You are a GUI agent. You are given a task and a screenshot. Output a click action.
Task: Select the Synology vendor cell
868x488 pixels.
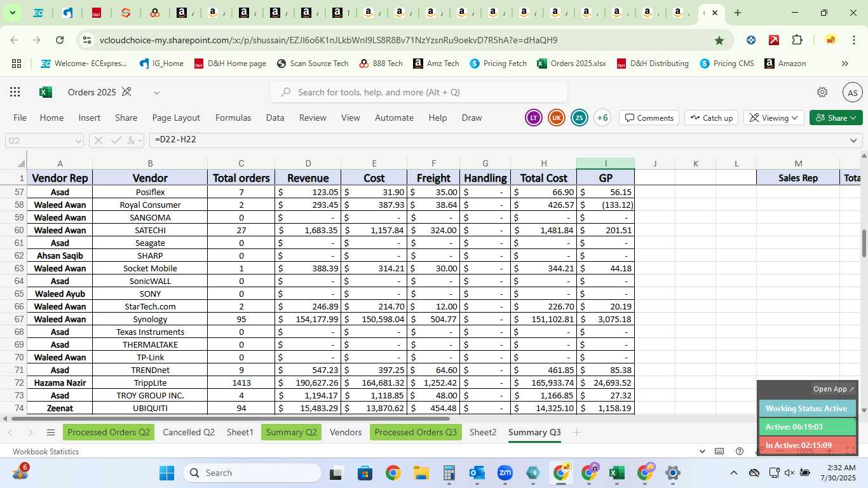click(150, 319)
